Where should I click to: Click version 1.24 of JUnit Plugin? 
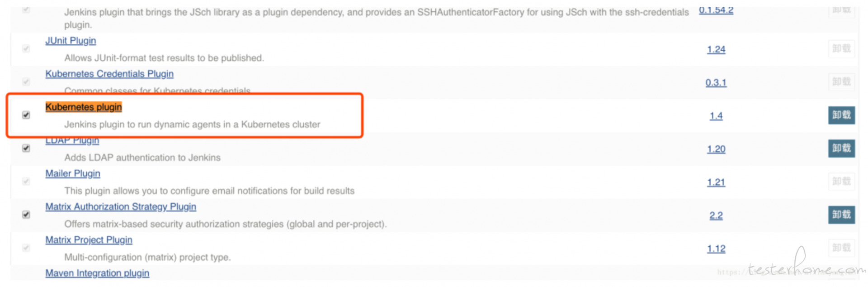(x=716, y=49)
